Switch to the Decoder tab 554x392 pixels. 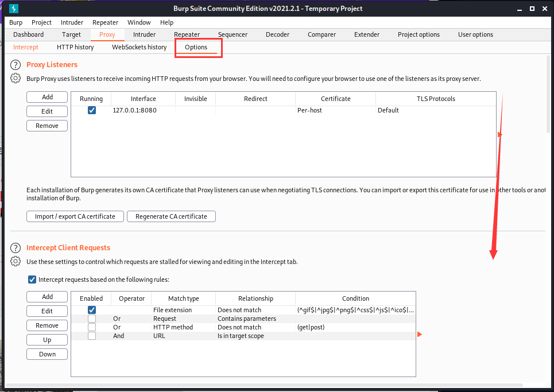(277, 34)
